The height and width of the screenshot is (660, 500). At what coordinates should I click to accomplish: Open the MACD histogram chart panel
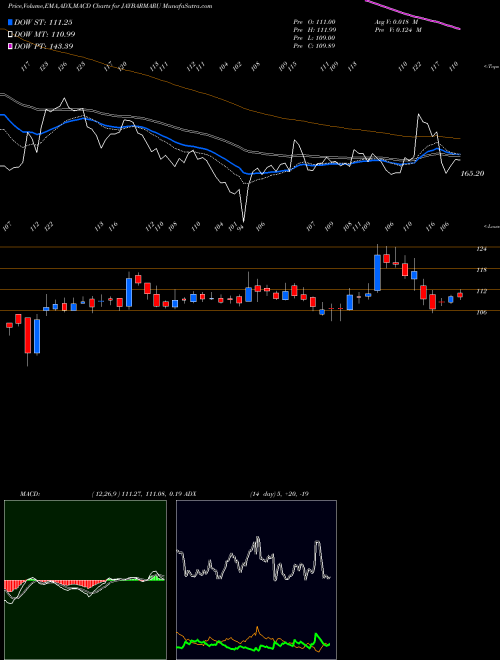[x=85, y=580]
